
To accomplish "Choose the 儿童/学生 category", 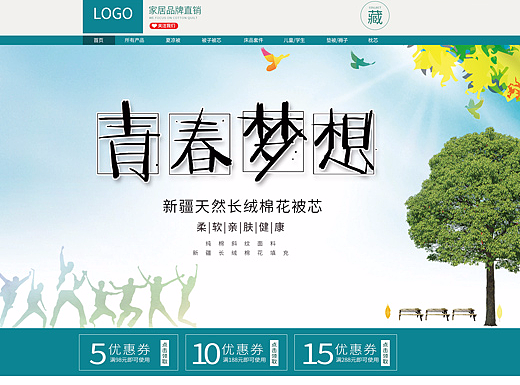I will pos(294,40).
